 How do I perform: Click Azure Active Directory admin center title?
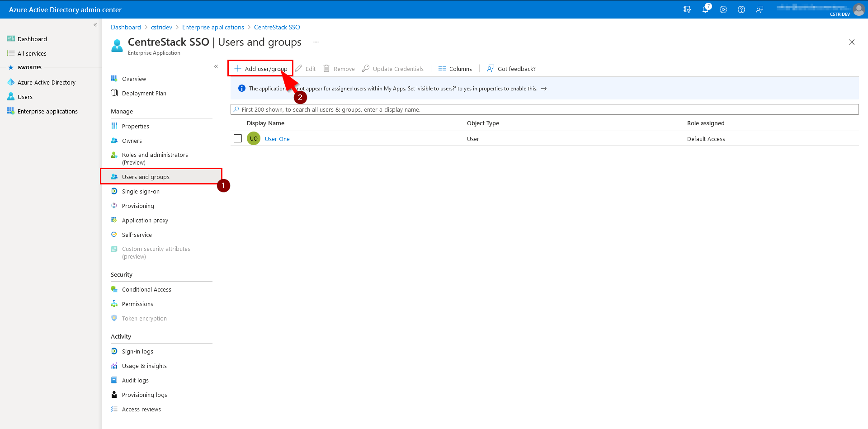65,9
